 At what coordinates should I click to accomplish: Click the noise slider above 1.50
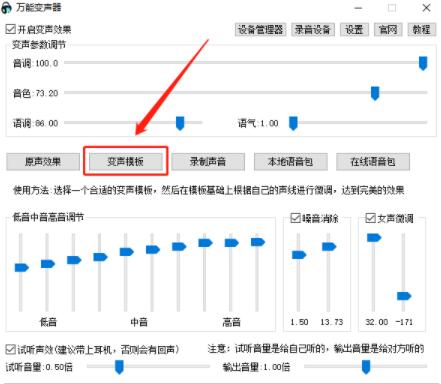pos(299,255)
